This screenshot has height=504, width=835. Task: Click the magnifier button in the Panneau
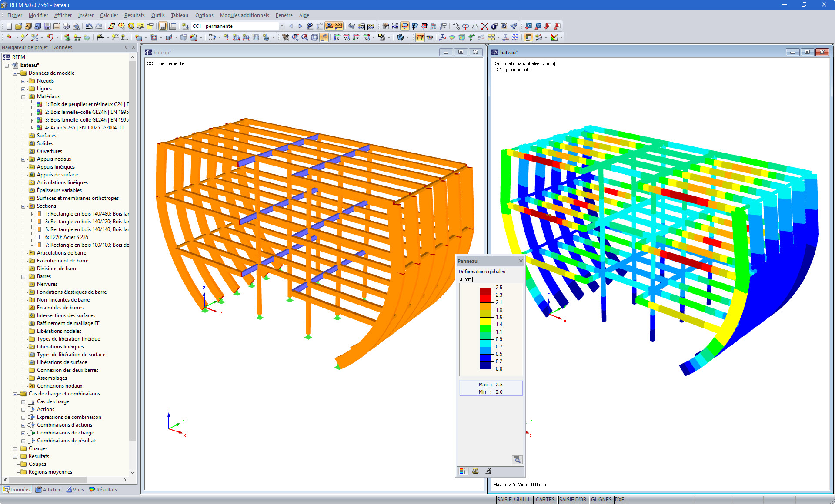(x=517, y=460)
